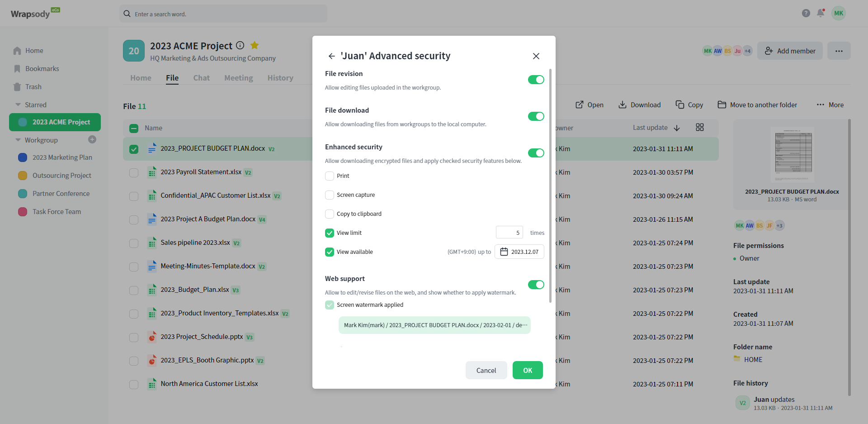Enable the Print checkbox
This screenshot has height=424, width=868.
330,176
